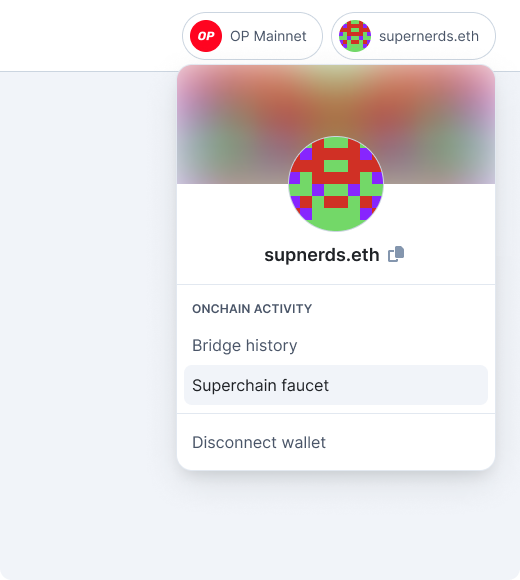The image size is (520, 580).
Task: Click the ONCHAIN ACTIVITY section header
Action: (x=252, y=309)
